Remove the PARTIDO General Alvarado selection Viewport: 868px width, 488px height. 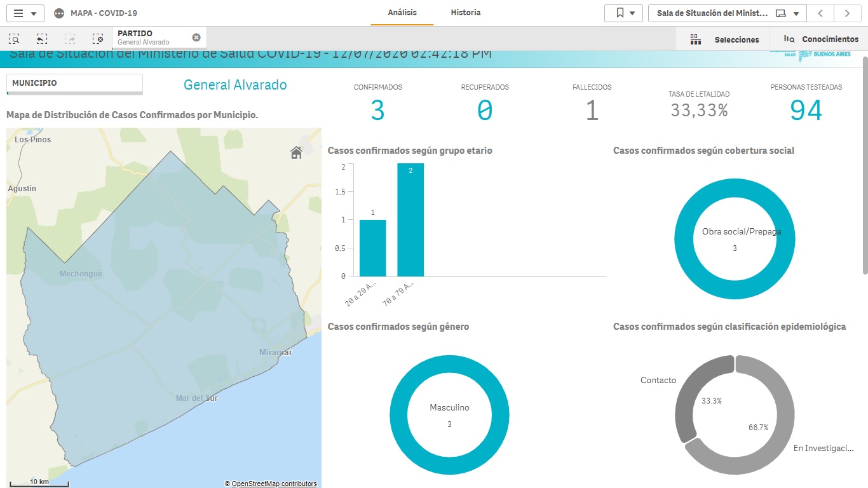[196, 37]
